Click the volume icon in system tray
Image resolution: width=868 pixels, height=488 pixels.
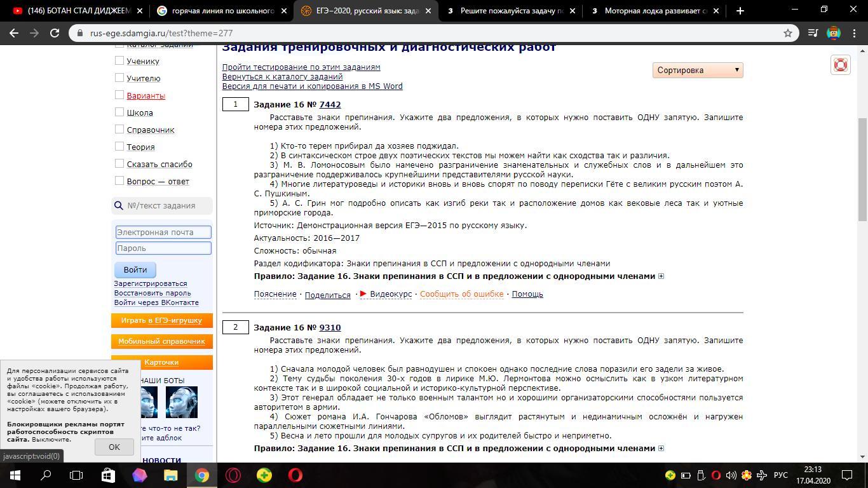pos(731,475)
